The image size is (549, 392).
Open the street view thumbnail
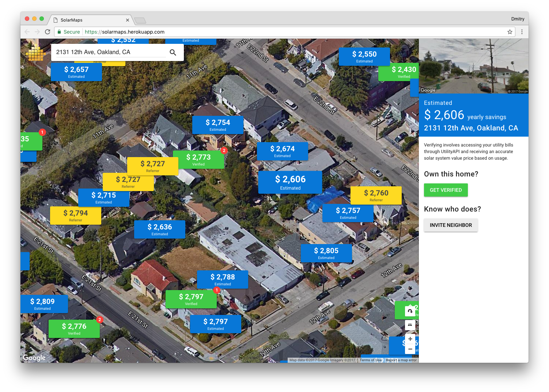click(x=473, y=66)
